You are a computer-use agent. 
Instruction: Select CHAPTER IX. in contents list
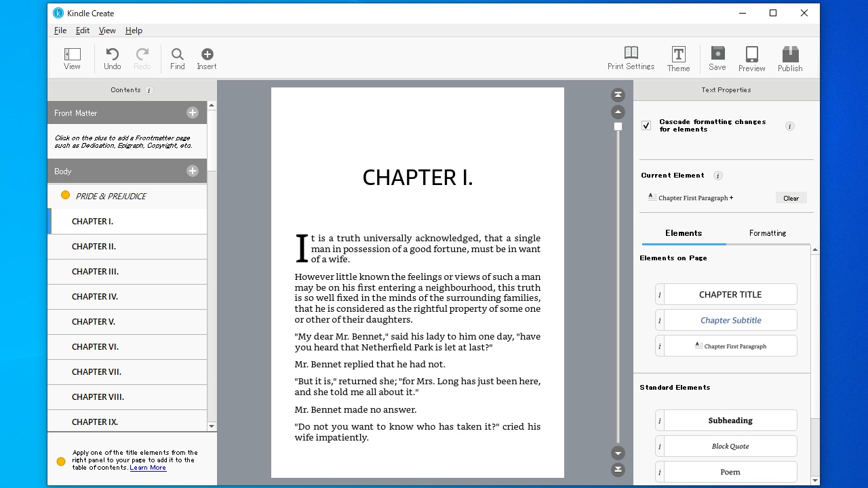click(x=127, y=422)
